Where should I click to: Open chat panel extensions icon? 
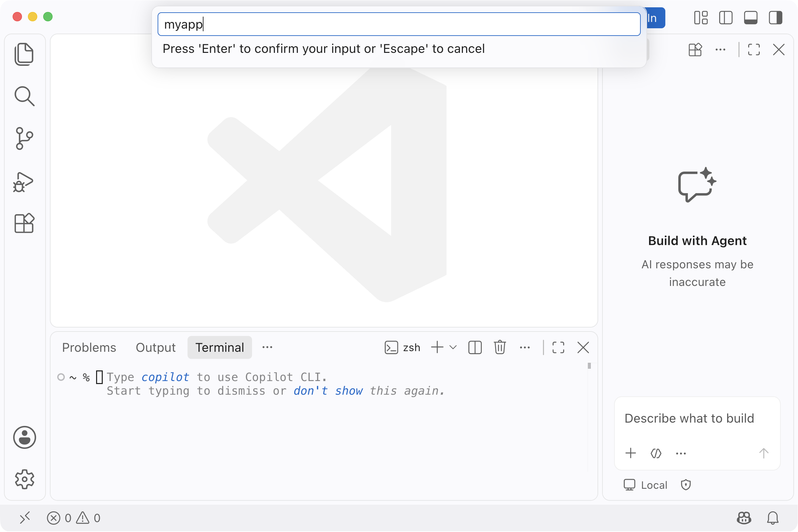tap(695, 50)
